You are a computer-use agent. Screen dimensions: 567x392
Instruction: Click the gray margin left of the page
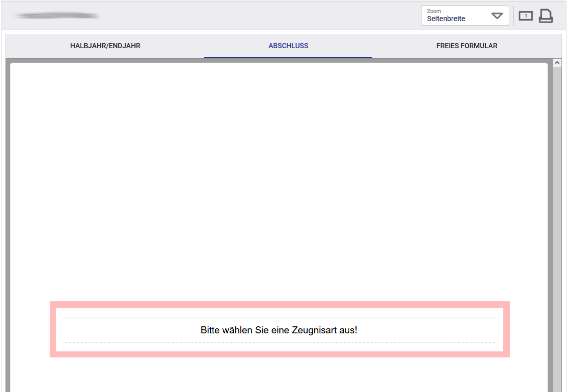point(8,228)
